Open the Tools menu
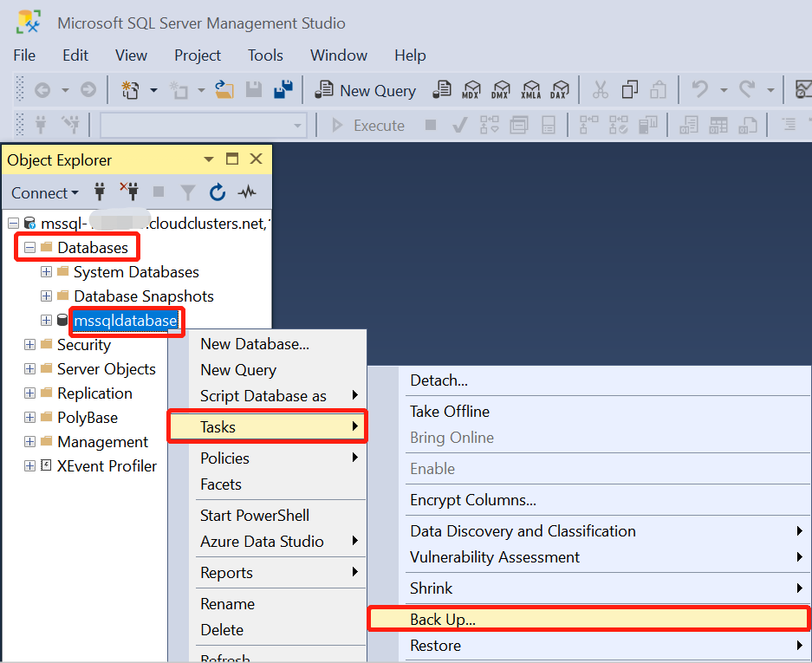This screenshot has width=812, height=663. coord(265,55)
